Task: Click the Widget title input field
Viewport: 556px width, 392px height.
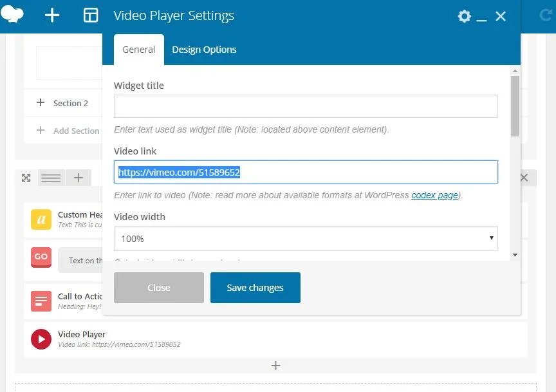Action: (306, 107)
